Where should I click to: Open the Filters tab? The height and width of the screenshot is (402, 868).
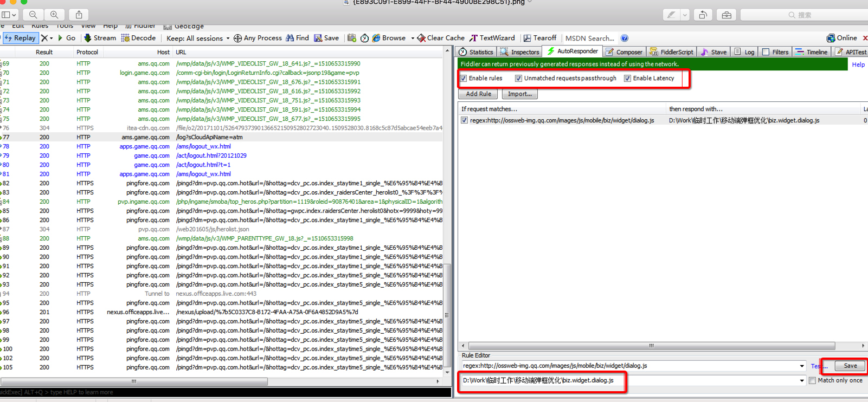(x=775, y=52)
